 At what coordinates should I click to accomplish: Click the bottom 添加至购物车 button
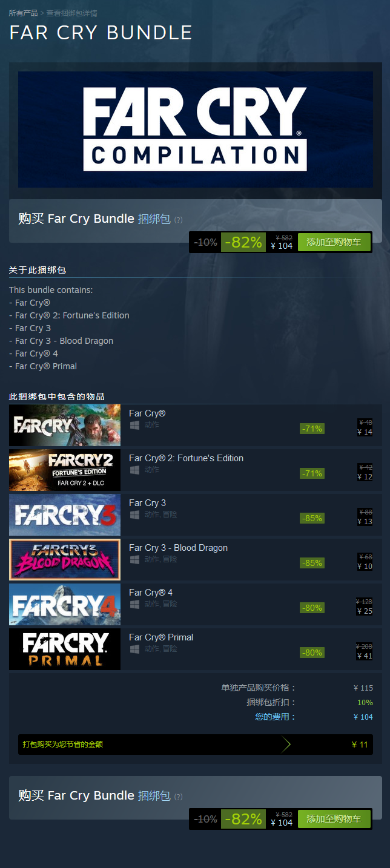(x=334, y=819)
